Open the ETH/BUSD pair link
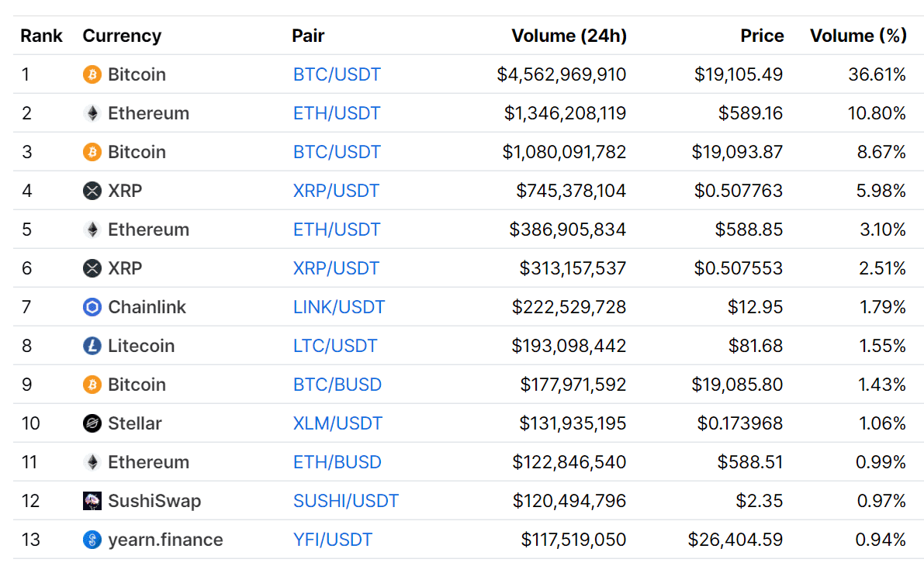The image size is (924, 566). coord(337,462)
